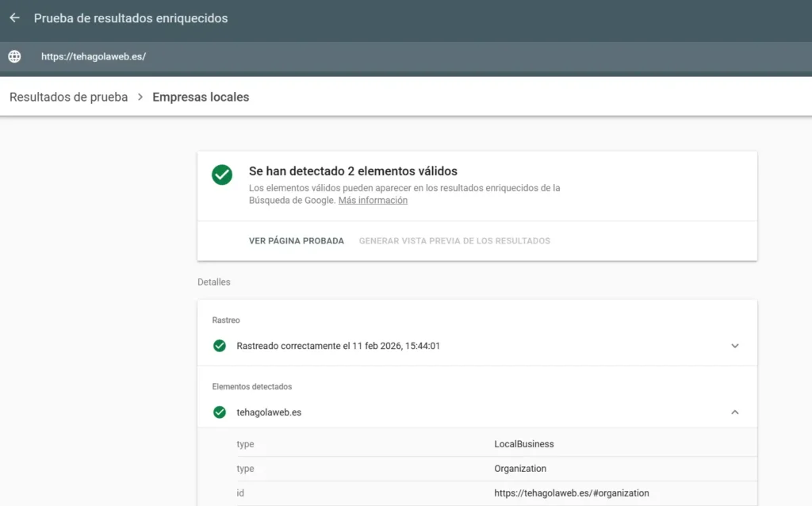812x506 pixels.
Task: Open the Más información link
Action: [373, 201]
